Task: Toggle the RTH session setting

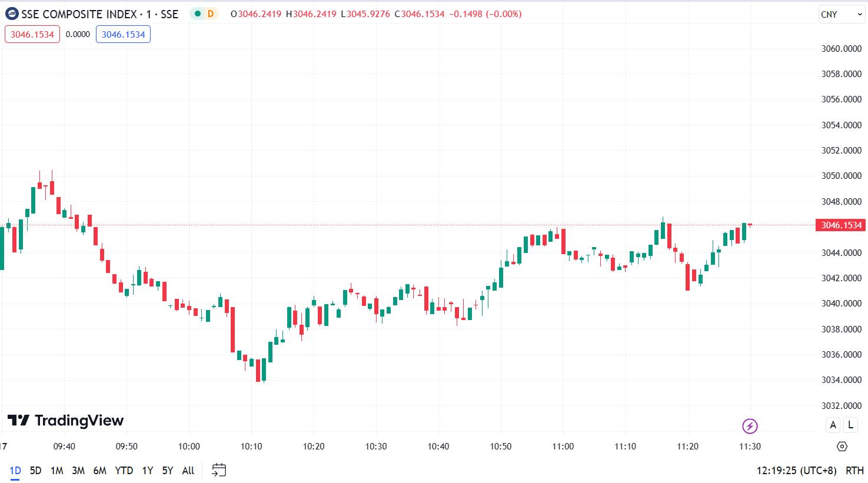Action: point(854,471)
